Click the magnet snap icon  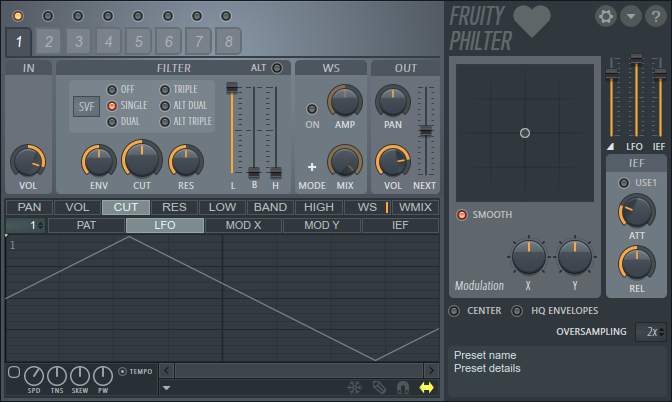coord(402,388)
